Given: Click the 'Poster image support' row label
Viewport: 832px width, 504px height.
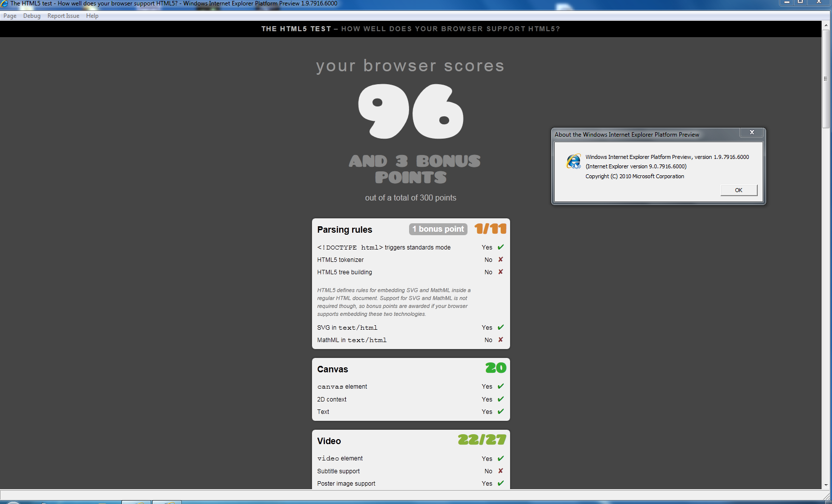Looking at the screenshot, I should (x=346, y=484).
